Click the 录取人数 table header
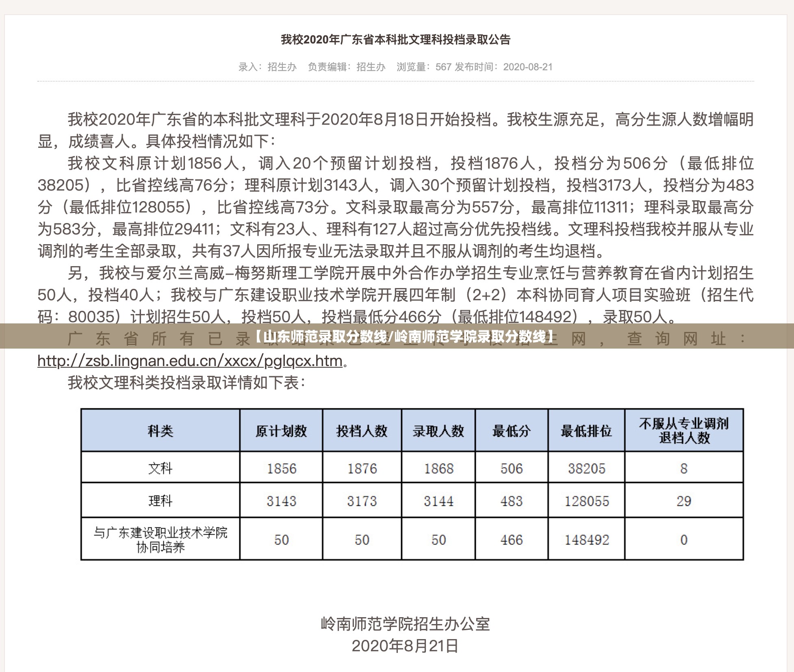 [438, 431]
